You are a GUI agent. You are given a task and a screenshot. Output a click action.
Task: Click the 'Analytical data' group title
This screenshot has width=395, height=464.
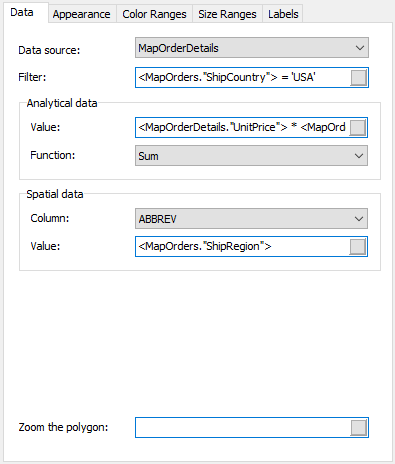tap(62, 103)
